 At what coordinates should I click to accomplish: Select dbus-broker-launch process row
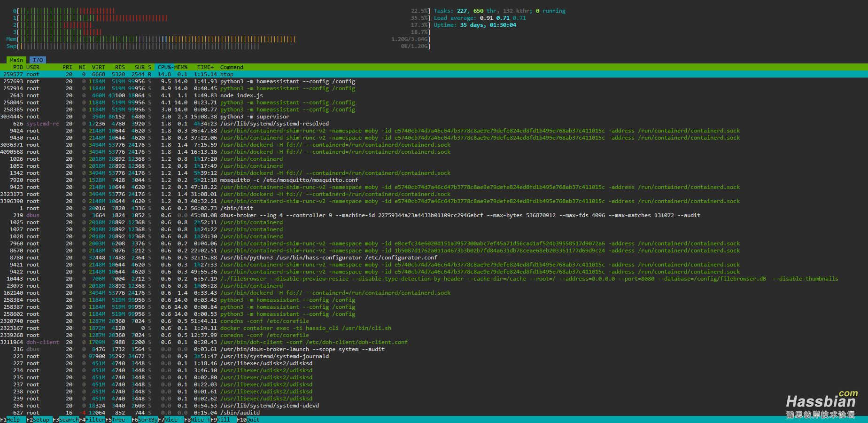click(x=434, y=349)
